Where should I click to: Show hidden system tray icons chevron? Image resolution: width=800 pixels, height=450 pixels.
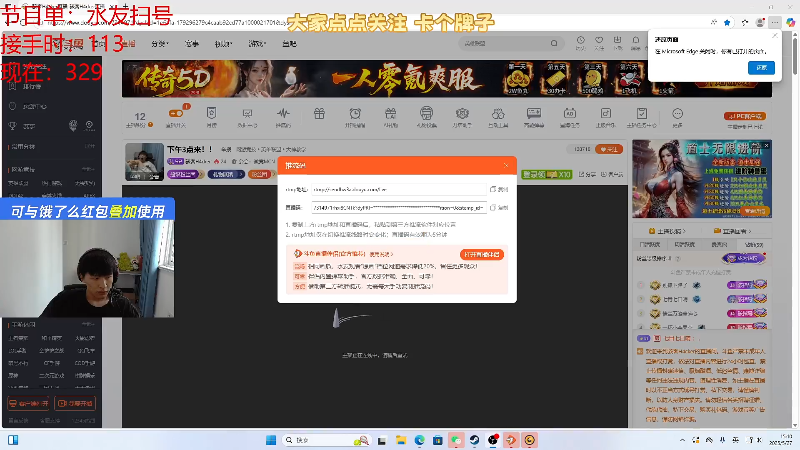click(x=682, y=440)
